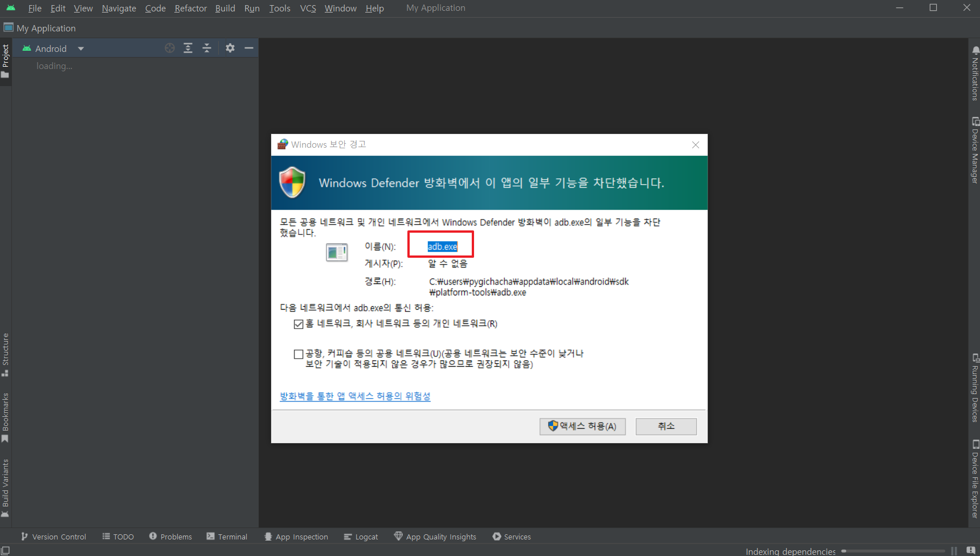980x556 pixels.
Task: Open the Device File Explorer side tab
Action: point(974,478)
